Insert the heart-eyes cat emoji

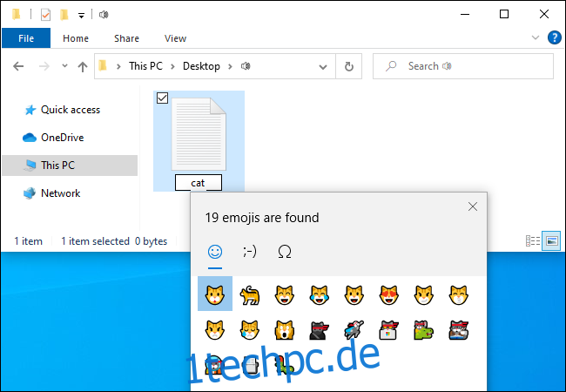[389, 294]
